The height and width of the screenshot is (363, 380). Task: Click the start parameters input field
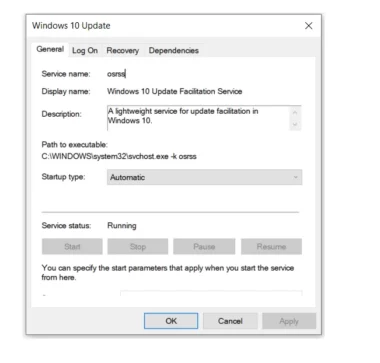[211, 293]
